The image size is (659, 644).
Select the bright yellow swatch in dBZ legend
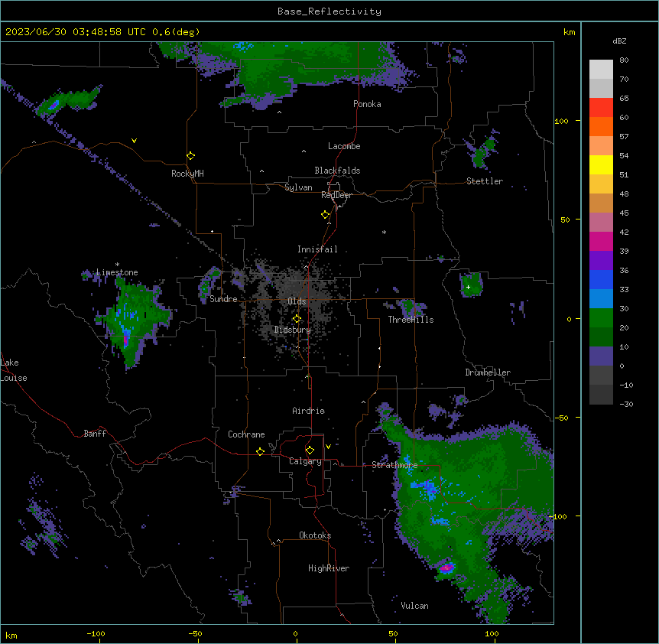[x=601, y=164]
